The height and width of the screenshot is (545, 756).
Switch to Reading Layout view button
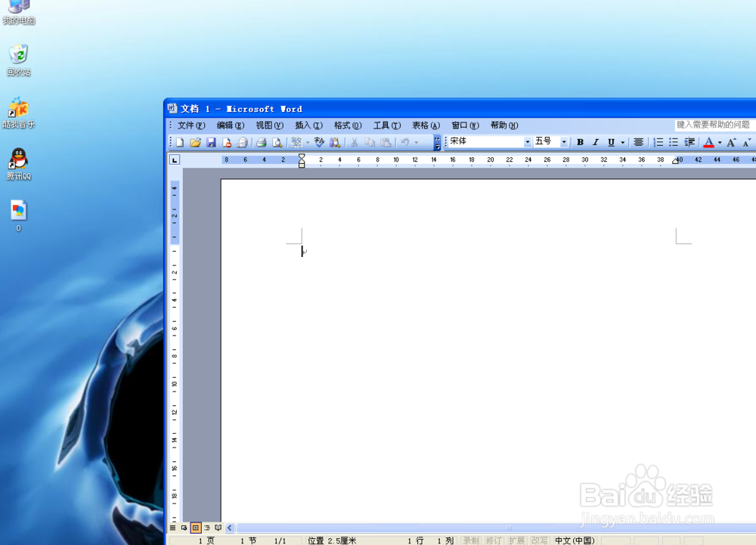218,528
